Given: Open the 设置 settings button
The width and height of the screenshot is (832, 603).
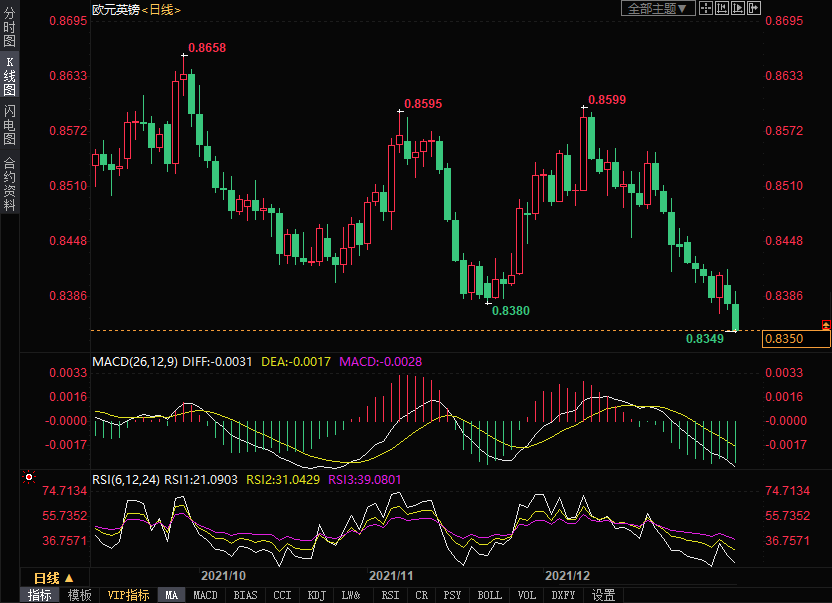Looking at the screenshot, I should pyautogui.click(x=603, y=595).
